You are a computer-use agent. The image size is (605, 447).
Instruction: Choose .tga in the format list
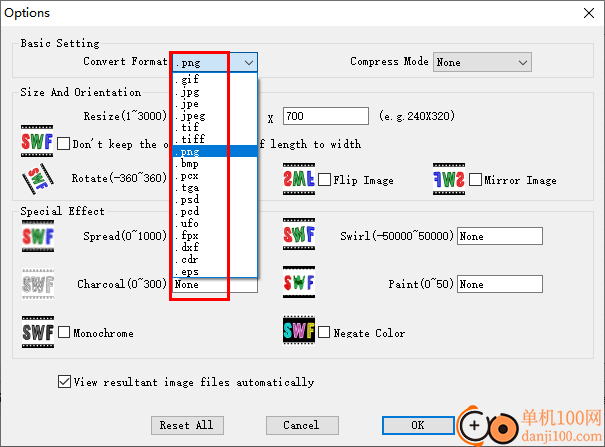215,187
